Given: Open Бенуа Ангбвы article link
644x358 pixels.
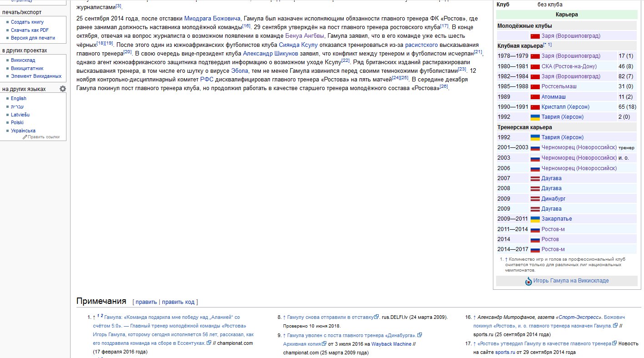Looking at the screenshot, I should point(304,36).
